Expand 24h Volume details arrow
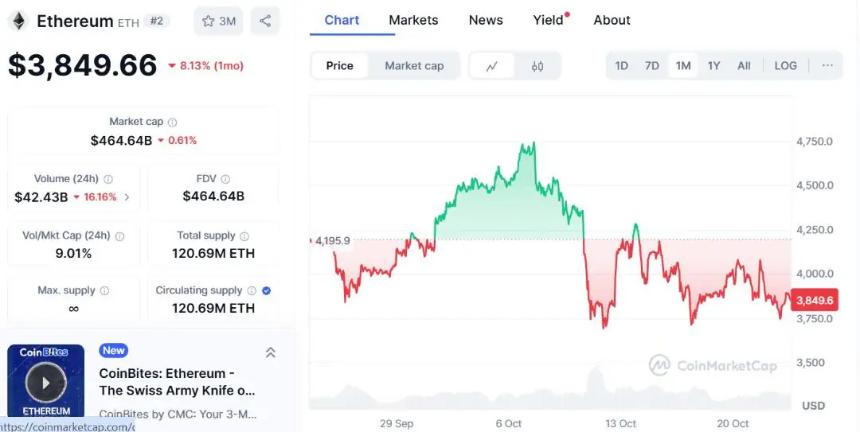860x432 pixels. tap(126, 197)
